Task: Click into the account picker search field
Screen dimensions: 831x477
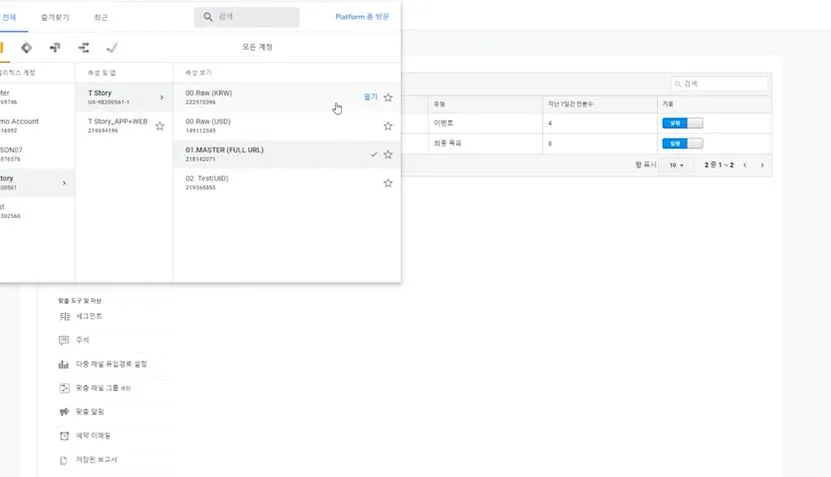Action: point(246,17)
